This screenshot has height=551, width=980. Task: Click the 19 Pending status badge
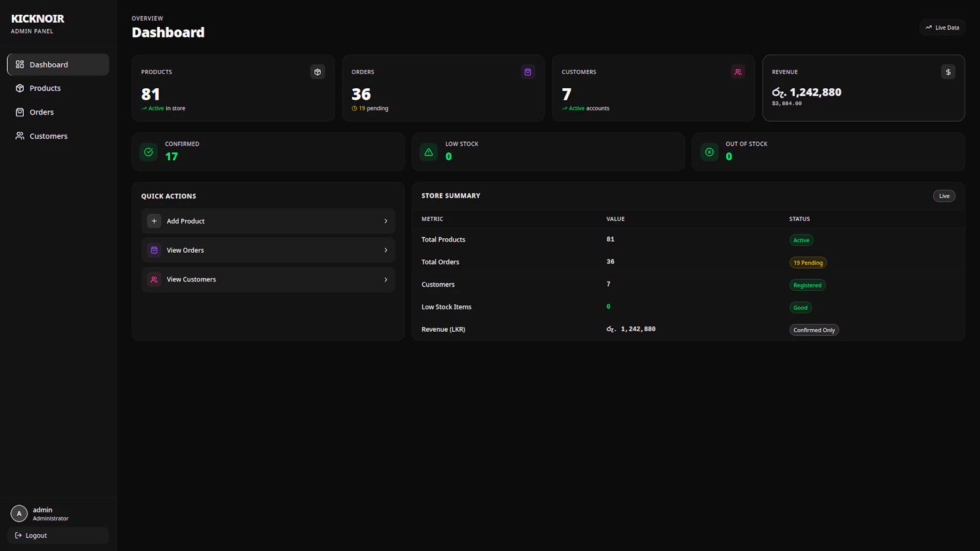coord(808,263)
